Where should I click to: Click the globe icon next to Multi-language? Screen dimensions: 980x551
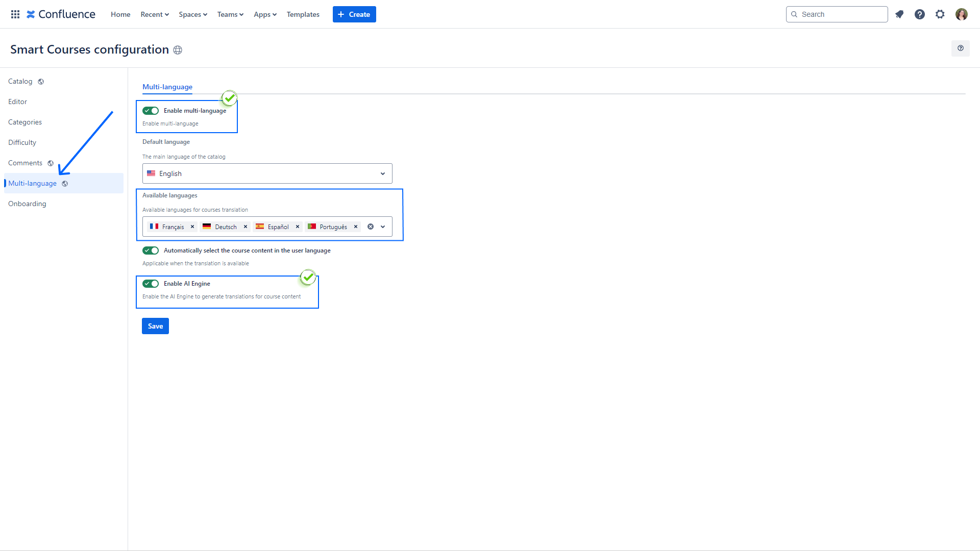click(x=65, y=184)
